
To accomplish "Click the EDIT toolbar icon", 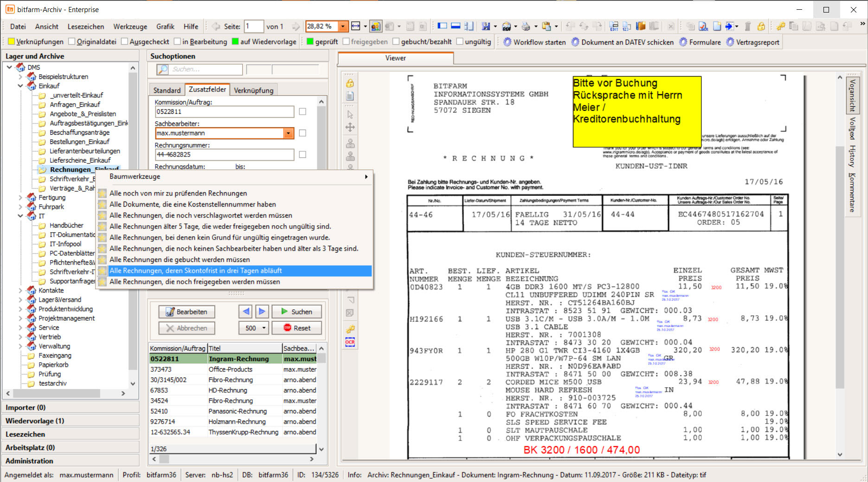I will 614,26.
